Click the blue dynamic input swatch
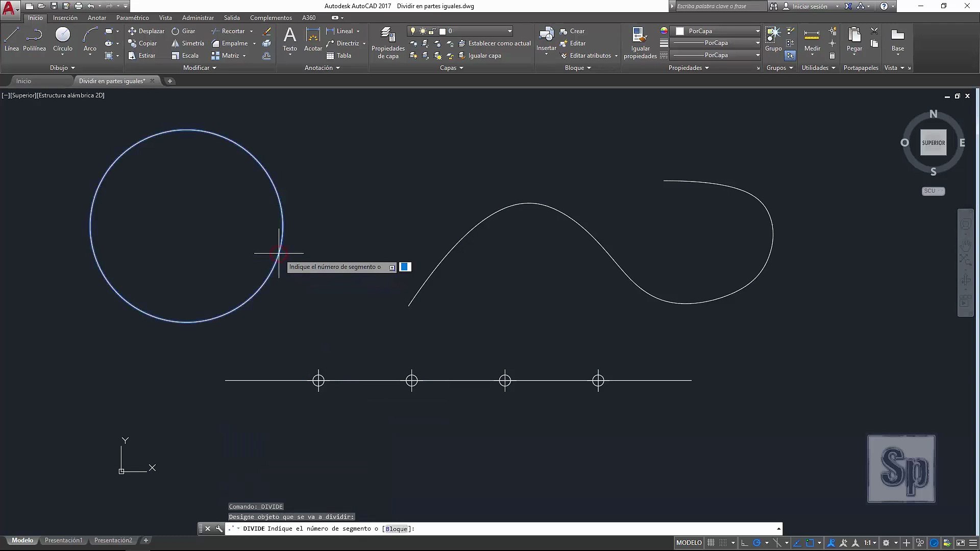Viewport: 980px width, 551px height. [x=405, y=267]
